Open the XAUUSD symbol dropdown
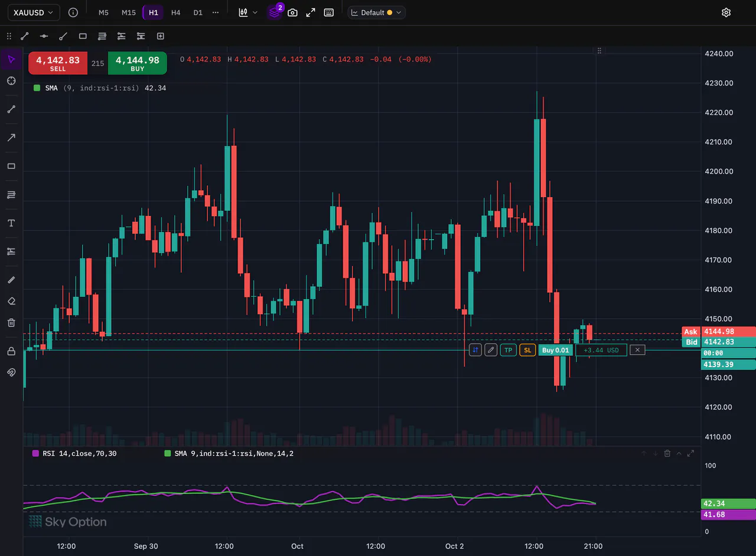Viewport: 756px width, 556px height. click(33, 12)
